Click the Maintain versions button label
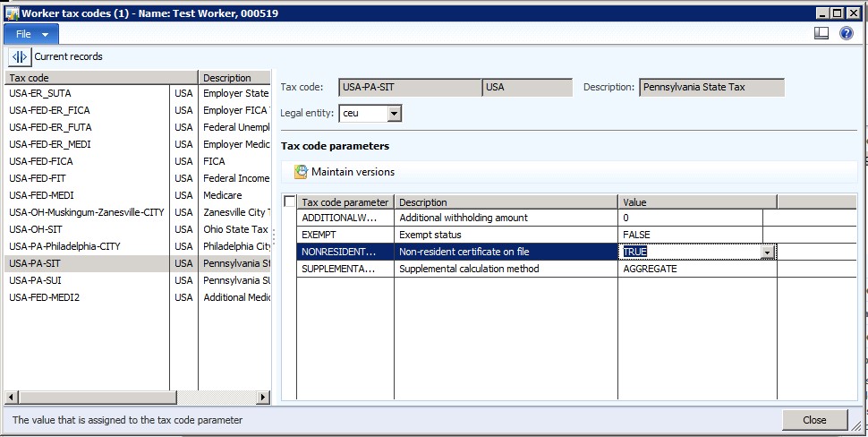The image size is (868, 437). (353, 172)
